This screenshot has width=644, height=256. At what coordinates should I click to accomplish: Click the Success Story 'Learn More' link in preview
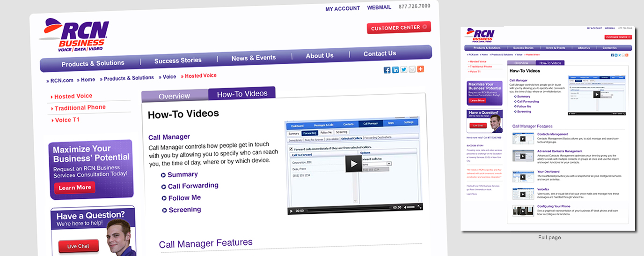tap(472, 194)
